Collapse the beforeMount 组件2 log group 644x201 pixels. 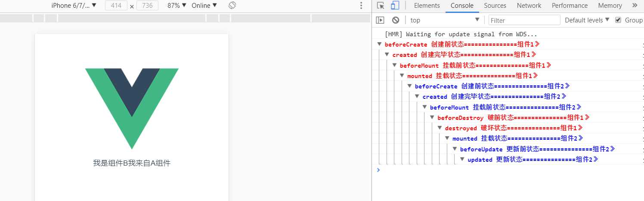point(424,107)
